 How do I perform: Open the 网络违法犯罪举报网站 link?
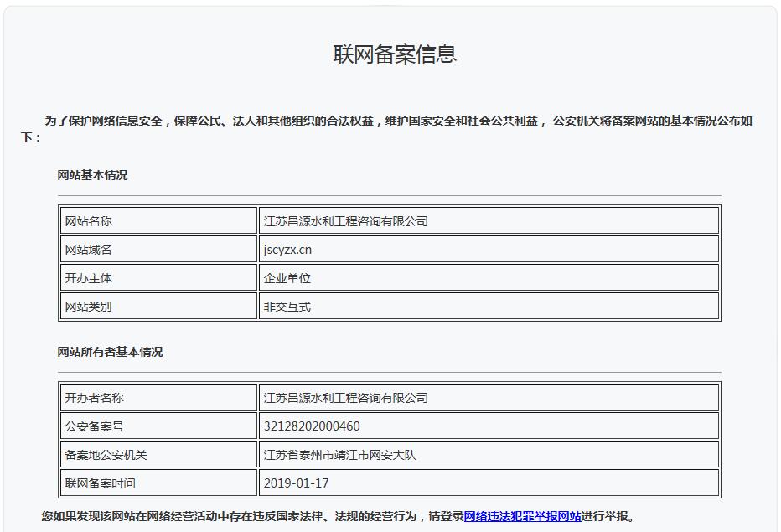click(522, 516)
